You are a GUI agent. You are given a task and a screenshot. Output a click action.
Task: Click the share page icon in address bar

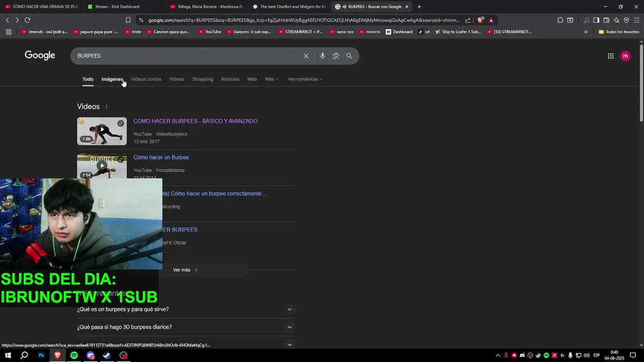pyautogui.click(x=468, y=20)
